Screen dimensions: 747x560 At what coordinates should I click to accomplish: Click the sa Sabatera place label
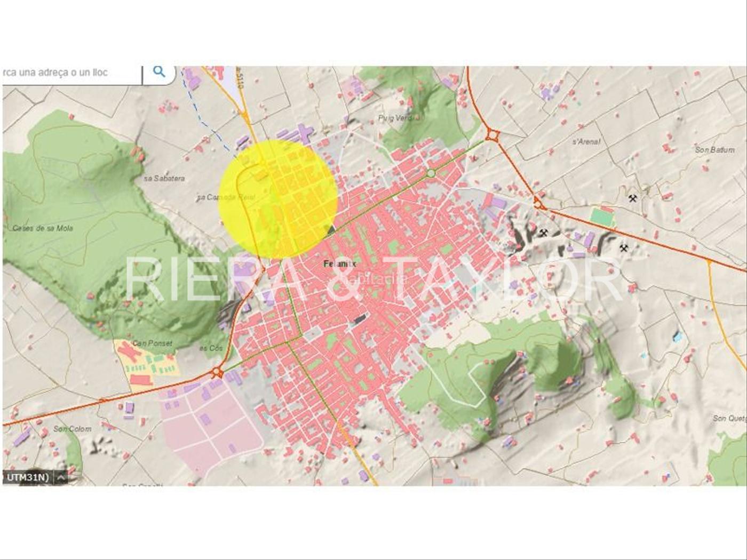pyautogui.click(x=165, y=178)
